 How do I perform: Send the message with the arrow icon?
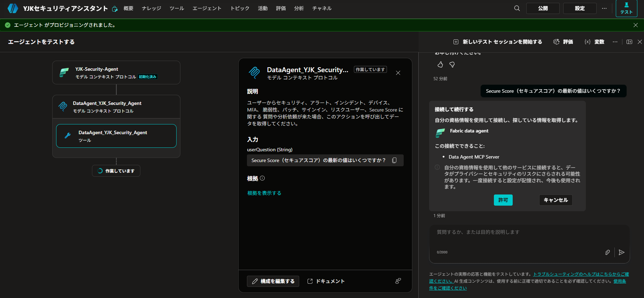[x=622, y=252]
